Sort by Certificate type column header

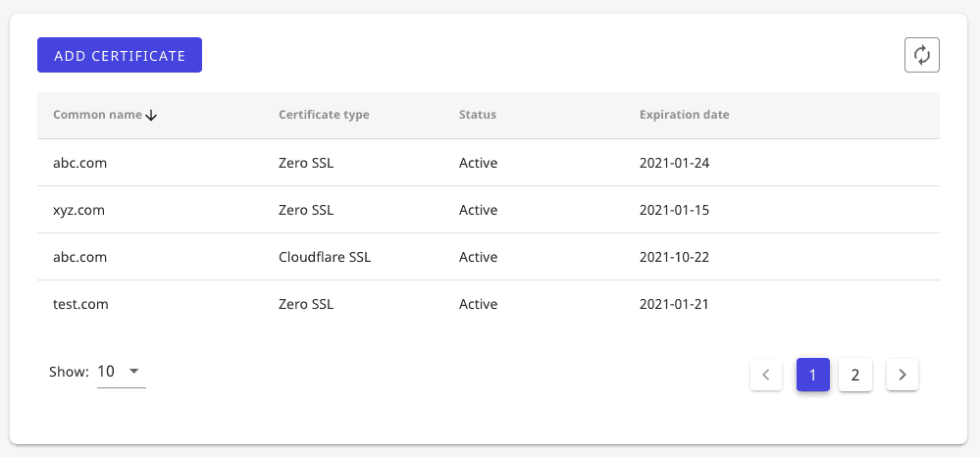tap(324, 115)
